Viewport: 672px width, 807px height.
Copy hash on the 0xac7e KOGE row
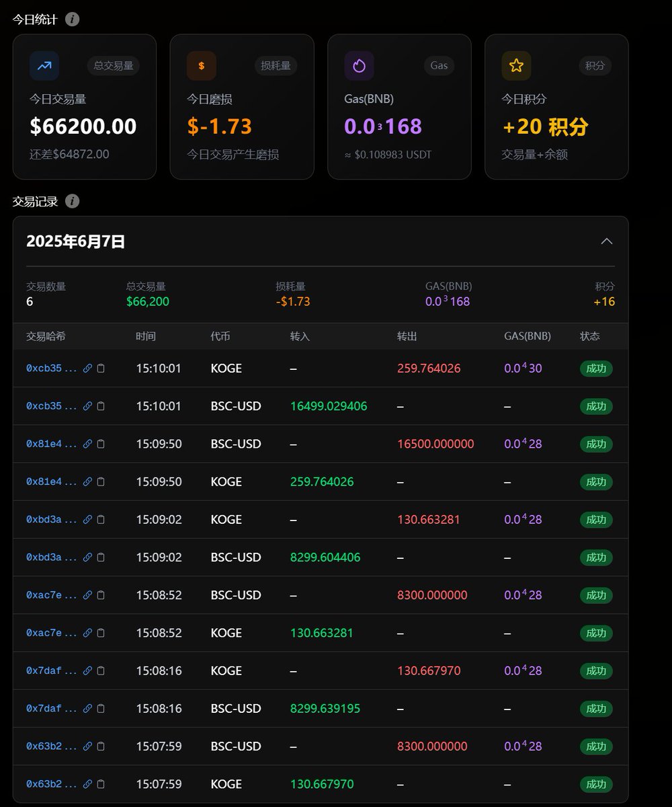(101, 633)
